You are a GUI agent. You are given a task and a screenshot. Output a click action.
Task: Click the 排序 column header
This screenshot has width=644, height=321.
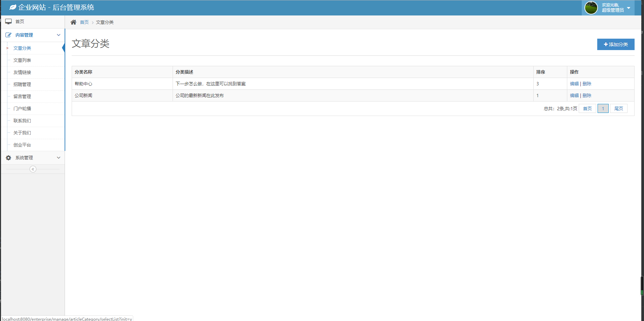(x=550, y=72)
